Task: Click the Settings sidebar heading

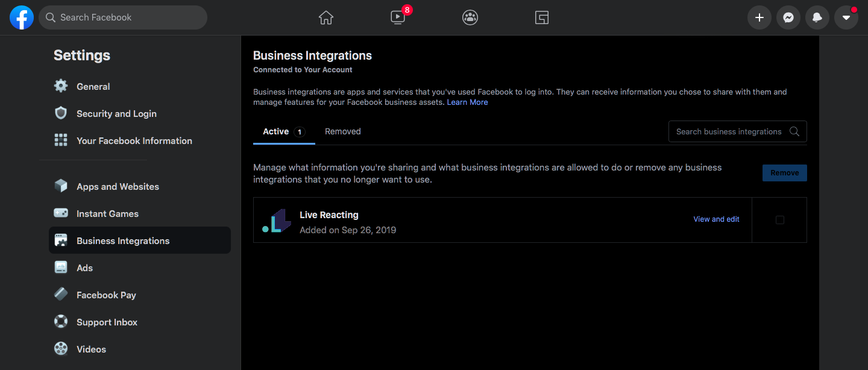Action: pos(82,55)
